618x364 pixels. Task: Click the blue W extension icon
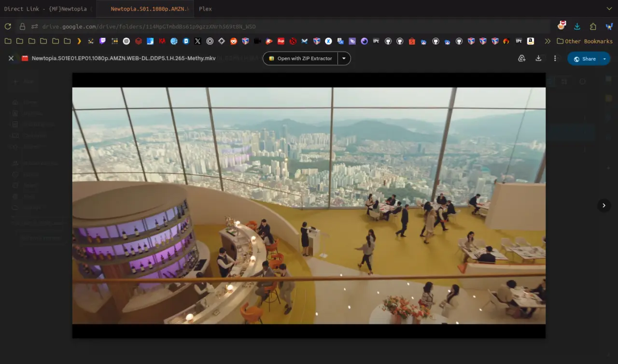pos(609,27)
